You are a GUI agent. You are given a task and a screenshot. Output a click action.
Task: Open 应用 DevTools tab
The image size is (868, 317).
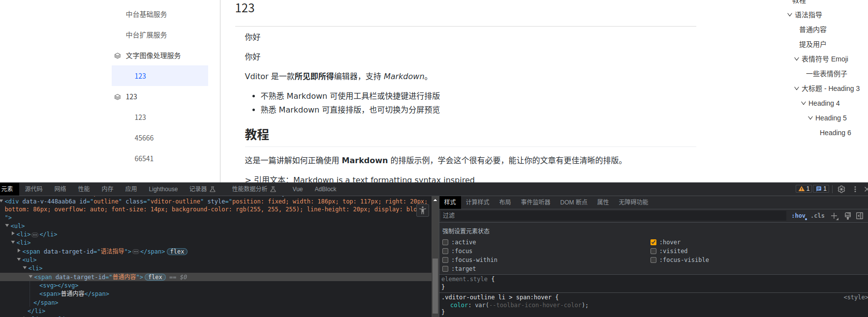[131, 189]
